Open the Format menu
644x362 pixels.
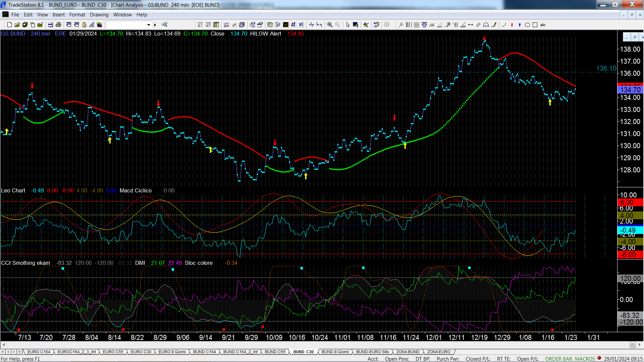click(x=77, y=15)
